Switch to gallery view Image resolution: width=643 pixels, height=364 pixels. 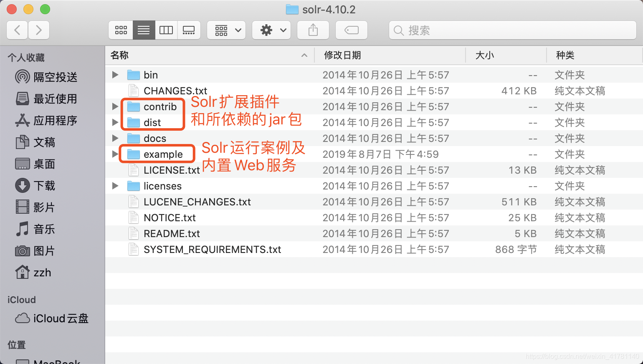[189, 30]
